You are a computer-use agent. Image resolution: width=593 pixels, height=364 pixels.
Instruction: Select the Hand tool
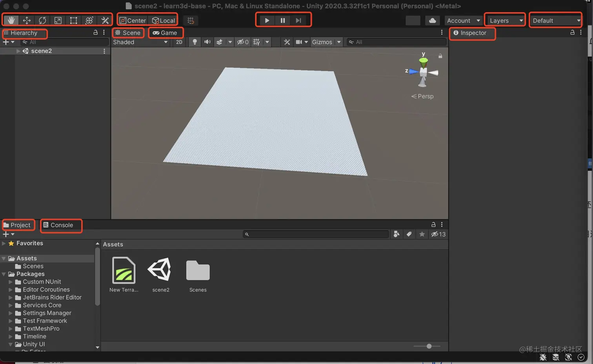11,20
